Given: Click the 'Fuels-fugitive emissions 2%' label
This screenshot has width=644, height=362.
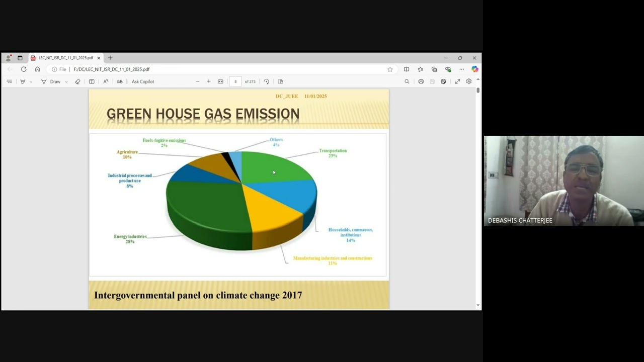Looking at the screenshot, I should (164, 143).
